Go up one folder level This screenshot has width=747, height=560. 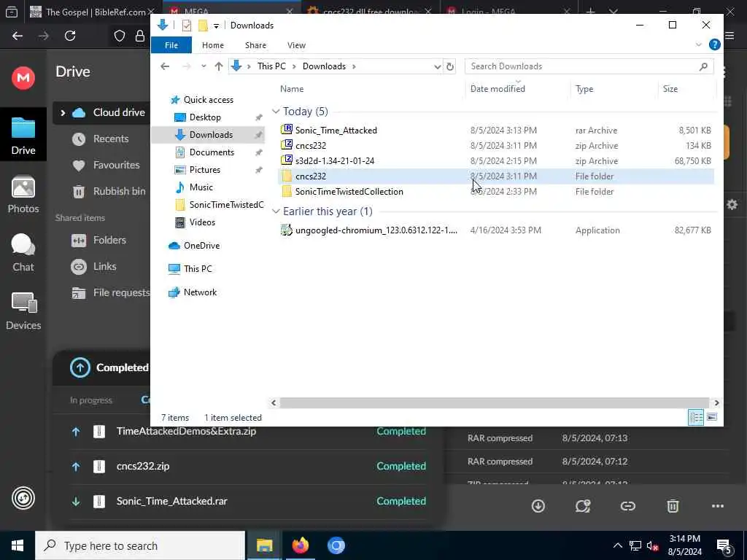coord(219,66)
